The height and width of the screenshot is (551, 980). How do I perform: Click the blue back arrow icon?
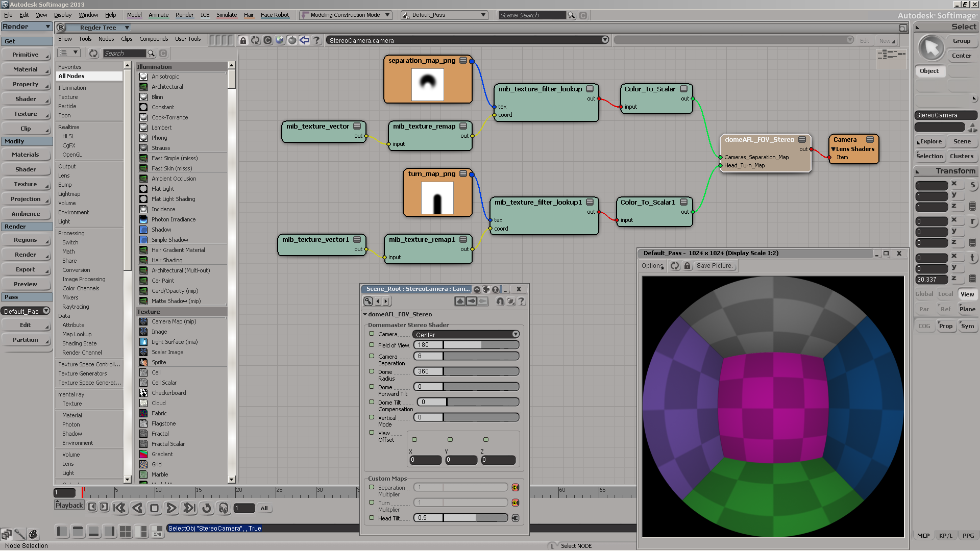click(x=304, y=40)
